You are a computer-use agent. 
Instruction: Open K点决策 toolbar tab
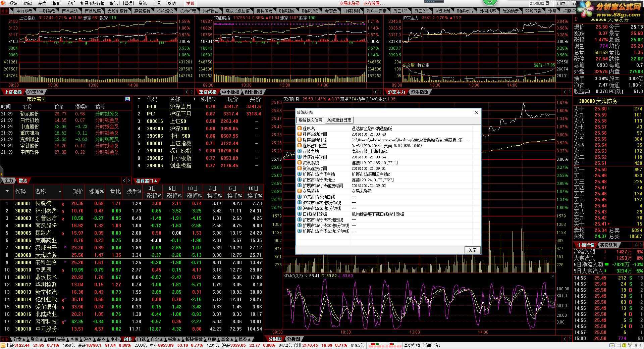click(443, 11)
